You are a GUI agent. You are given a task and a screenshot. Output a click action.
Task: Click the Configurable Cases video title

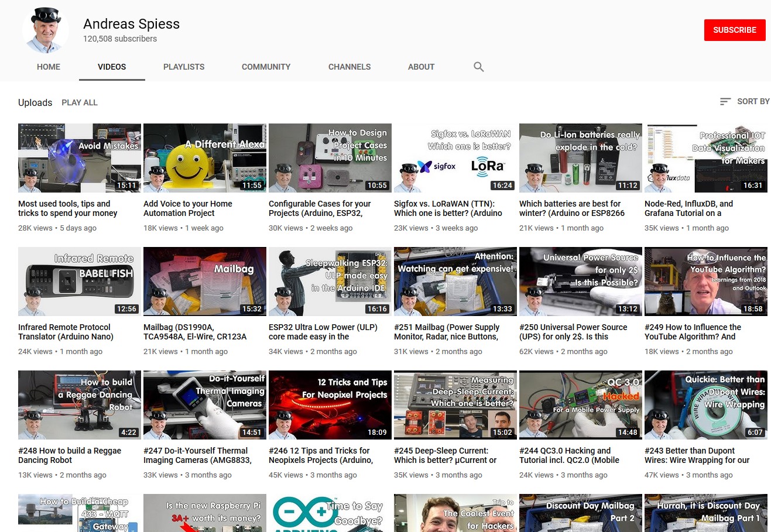(320, 208)
